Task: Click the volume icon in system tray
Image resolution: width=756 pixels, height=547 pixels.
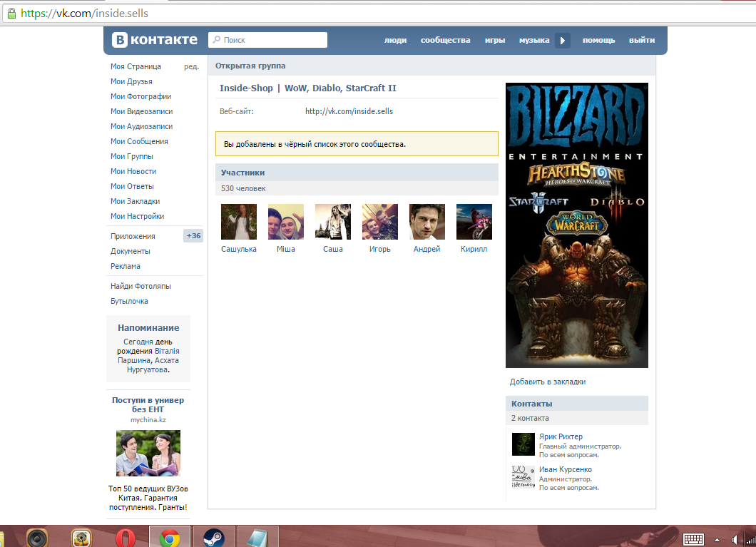Action: click(x=735, y=540)
